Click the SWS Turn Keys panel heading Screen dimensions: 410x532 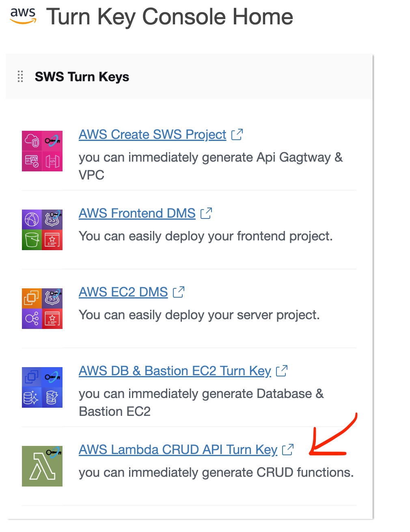[x=82, y=77]
